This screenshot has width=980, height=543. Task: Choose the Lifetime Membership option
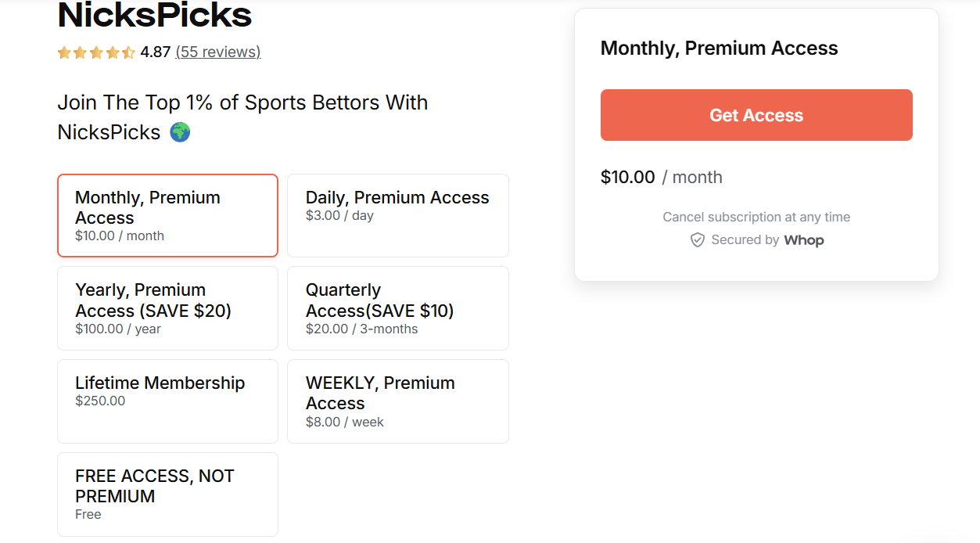167,401
